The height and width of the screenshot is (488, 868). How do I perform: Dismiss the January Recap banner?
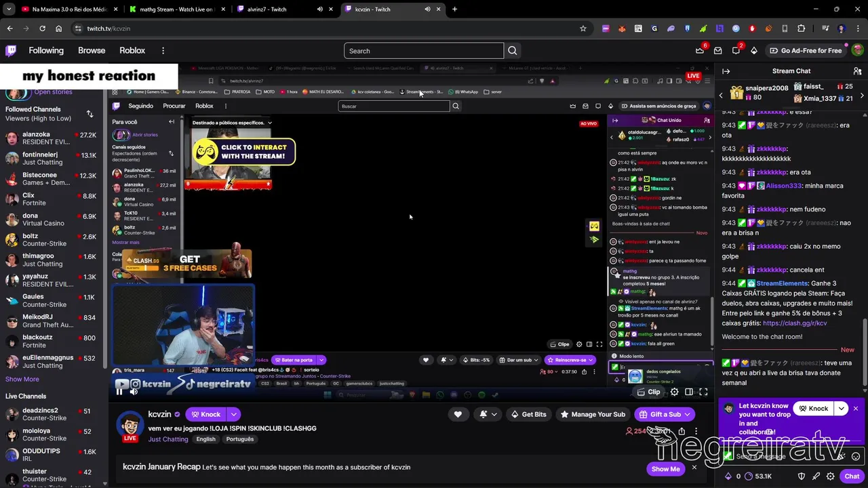[x=694, y=468]
